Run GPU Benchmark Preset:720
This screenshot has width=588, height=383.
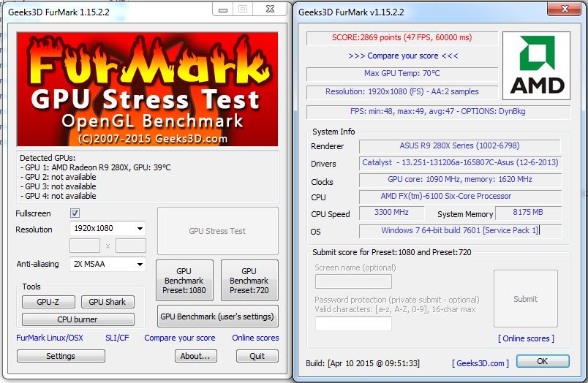point(249,281)
